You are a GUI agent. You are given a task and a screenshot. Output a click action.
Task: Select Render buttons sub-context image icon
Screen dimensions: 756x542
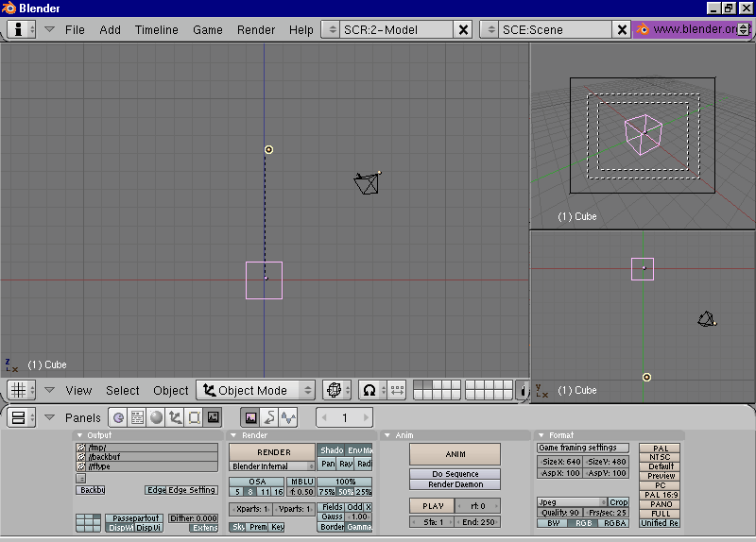pos(250,417)
